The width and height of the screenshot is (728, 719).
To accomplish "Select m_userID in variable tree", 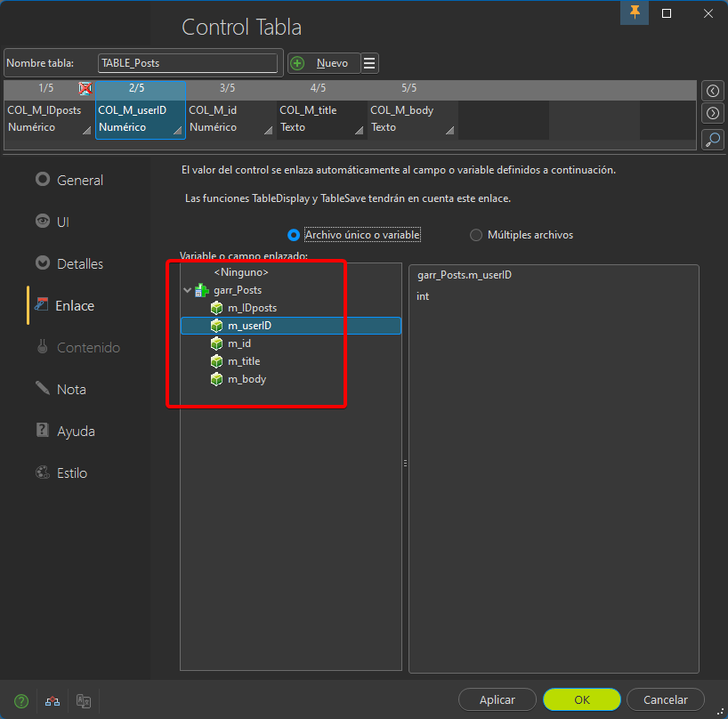I will pos(291,326).
